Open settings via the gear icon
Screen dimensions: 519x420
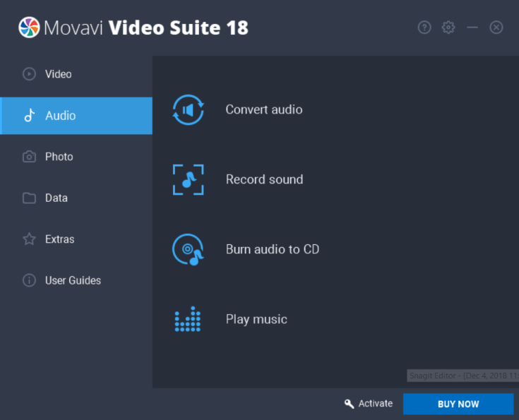click(448, 28)
